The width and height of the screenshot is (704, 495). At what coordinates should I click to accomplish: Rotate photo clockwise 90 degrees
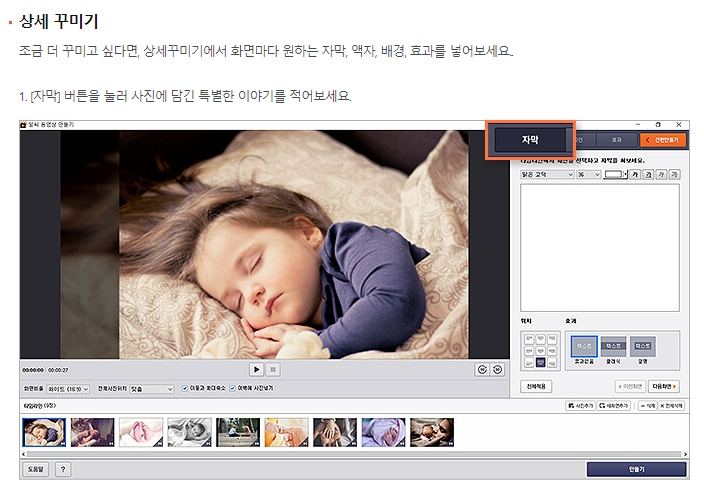click(497, 370)
